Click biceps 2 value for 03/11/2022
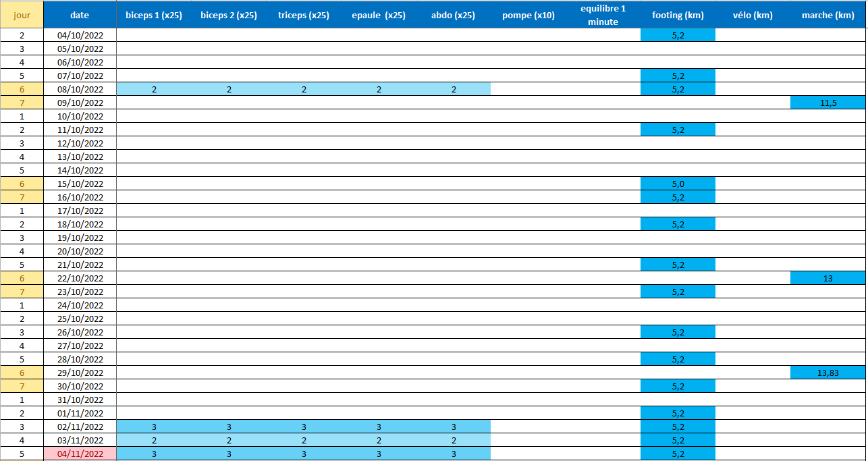868x461 pixels. click(x=229, y=440)
